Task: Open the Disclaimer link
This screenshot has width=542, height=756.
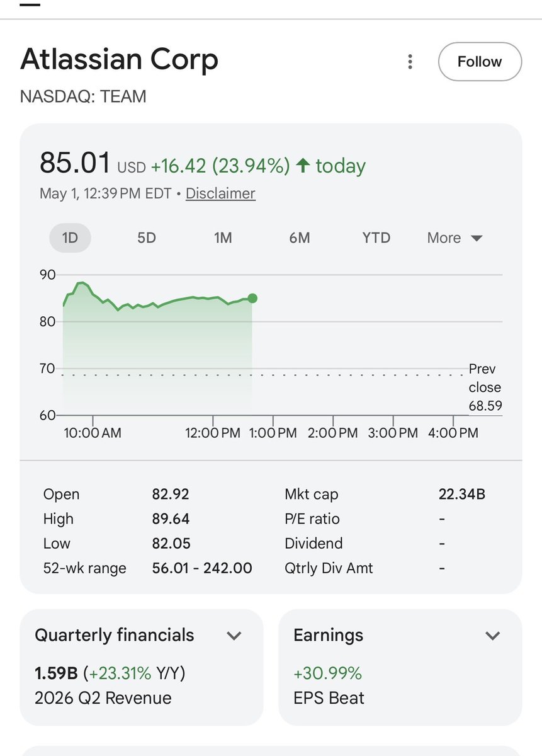Action: click(x=220, y=193)
